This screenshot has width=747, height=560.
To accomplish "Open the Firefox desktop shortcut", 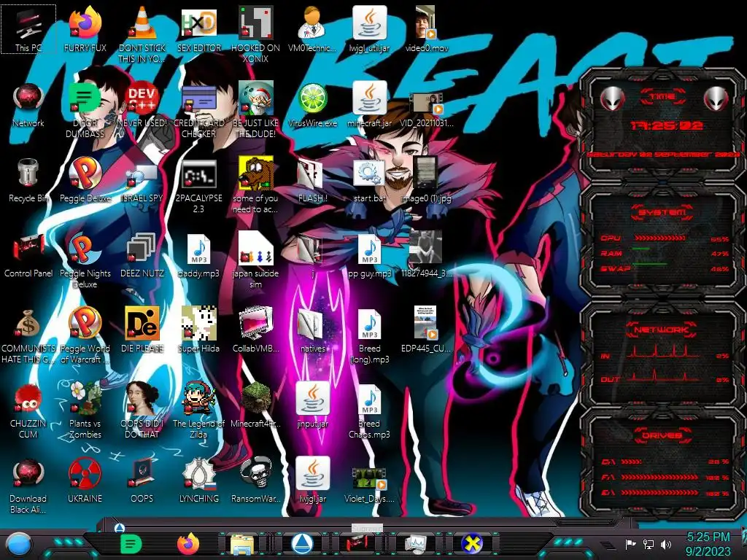I will click(x=85, y=28).
